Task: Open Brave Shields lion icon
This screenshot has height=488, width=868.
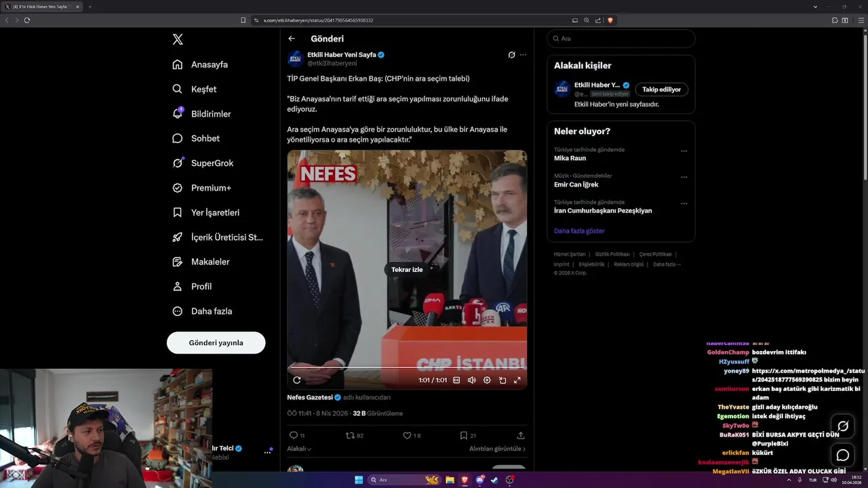Action: pos(610,20)
